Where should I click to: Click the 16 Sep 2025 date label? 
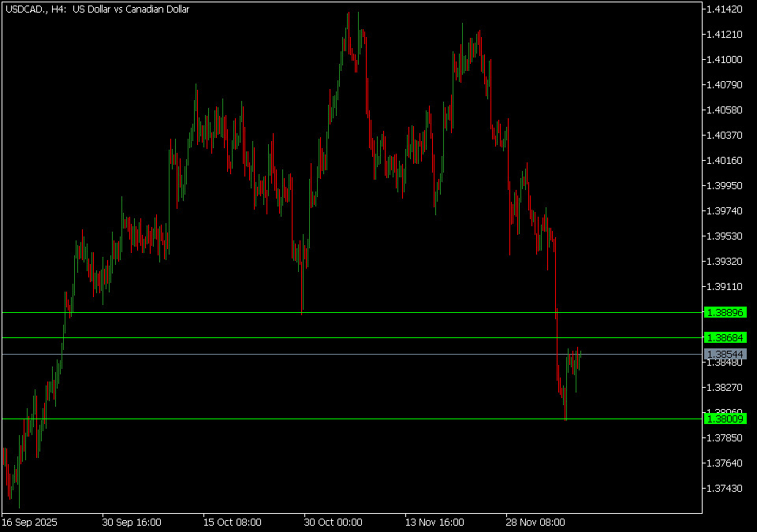coord(29,522)
